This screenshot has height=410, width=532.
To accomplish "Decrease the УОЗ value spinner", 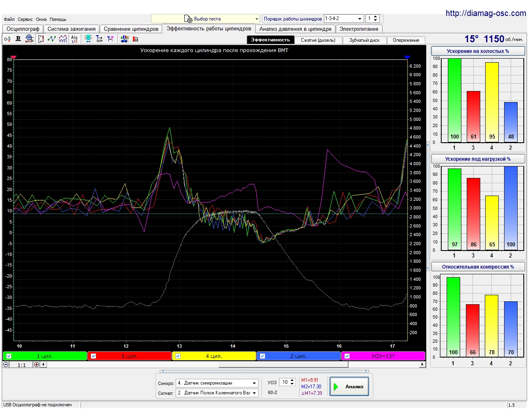I will (x=292, y=384).
